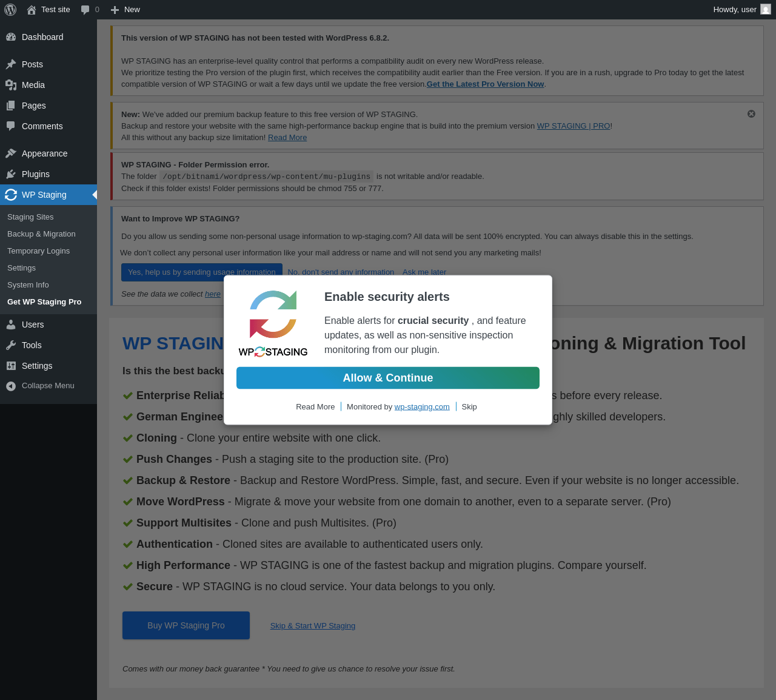This screenshot has width=776, height=700.
Task: Click the Allow & Continue button
Action: [x=388, y=378]
